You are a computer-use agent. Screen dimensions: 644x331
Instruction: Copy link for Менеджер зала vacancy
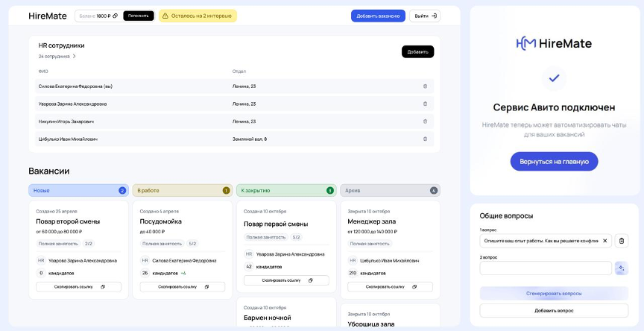pos(390,287)
